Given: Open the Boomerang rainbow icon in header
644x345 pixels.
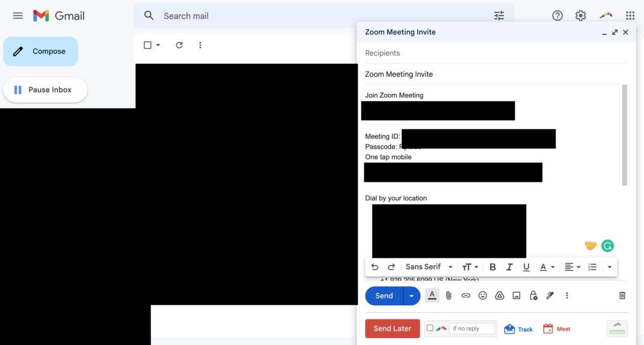Looking at the screenshot, I should [606, 16].
